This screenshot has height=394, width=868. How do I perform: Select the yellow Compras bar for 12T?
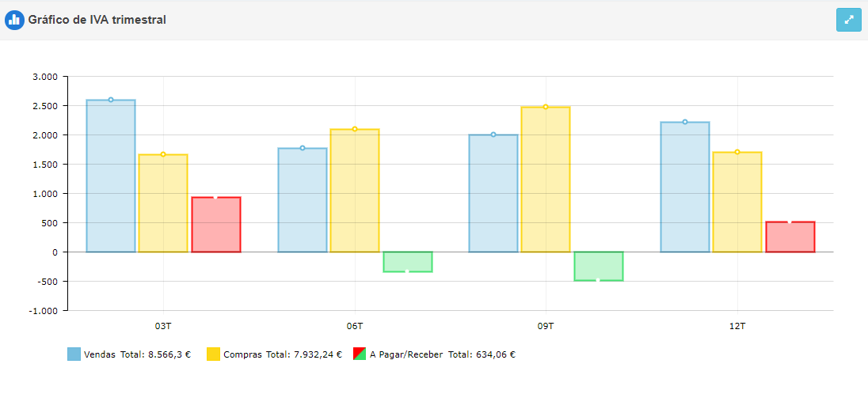[737, 202]
